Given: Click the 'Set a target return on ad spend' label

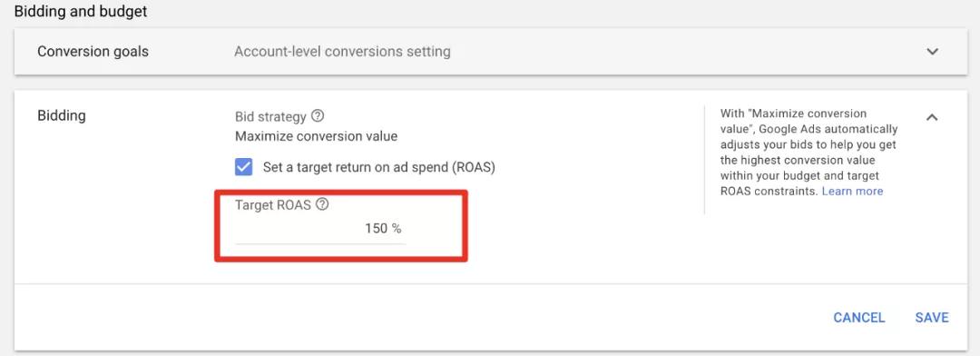Looking at the screenshot, I should point(378,168).
